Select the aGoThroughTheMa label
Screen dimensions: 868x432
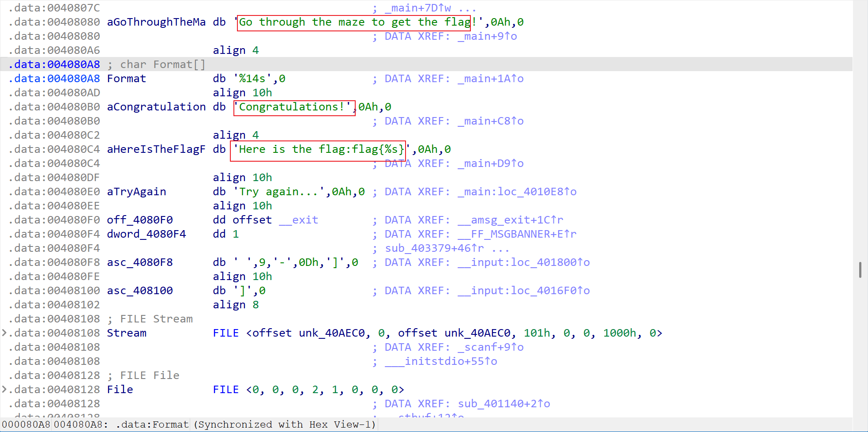pyautogui.click(x=156, y=22)
